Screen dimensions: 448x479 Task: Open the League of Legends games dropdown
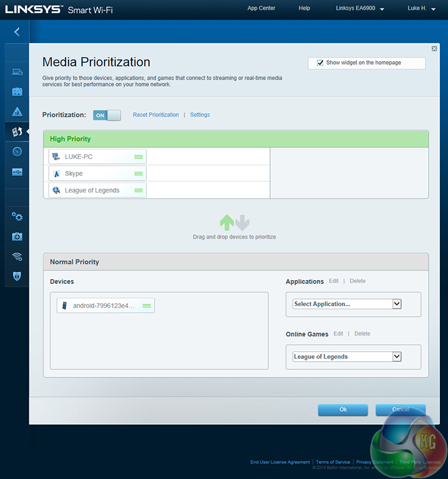(x=347, y=357)
